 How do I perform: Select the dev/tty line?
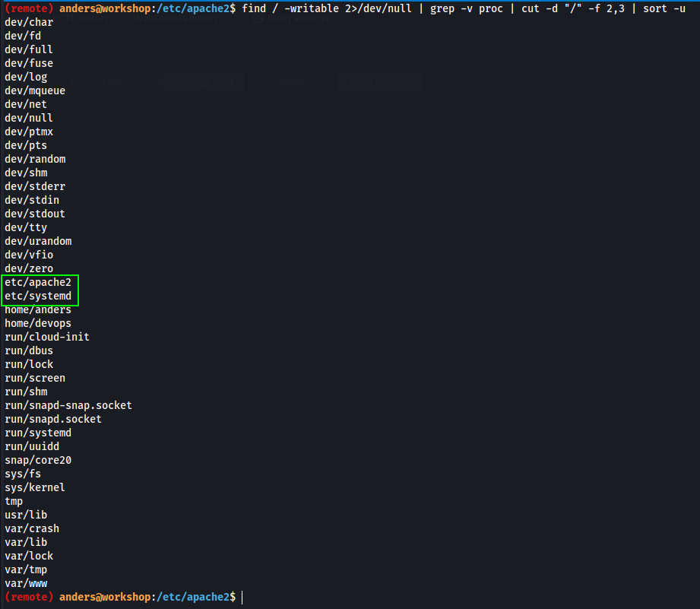pyautogui.click(x=26, y=227)
